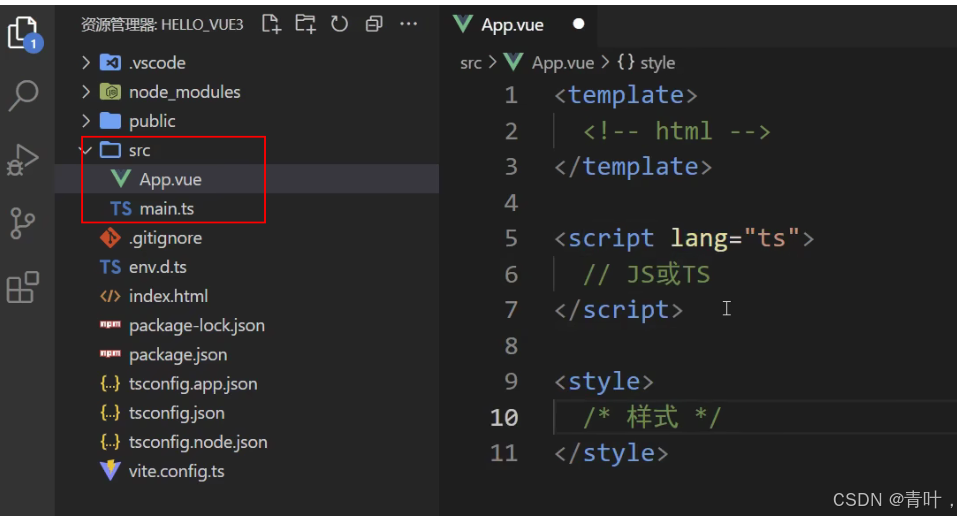The width and height of the screenshot is (965, 518).
Task: Open tsconfig.json file
Action: pos(177,413)
